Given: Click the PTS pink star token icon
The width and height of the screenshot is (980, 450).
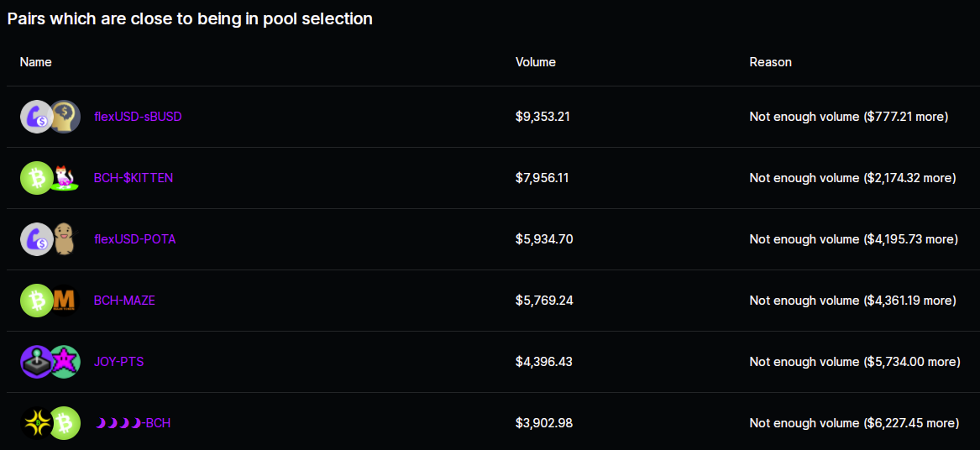Looking at the screenshot, I should (65, 362).
